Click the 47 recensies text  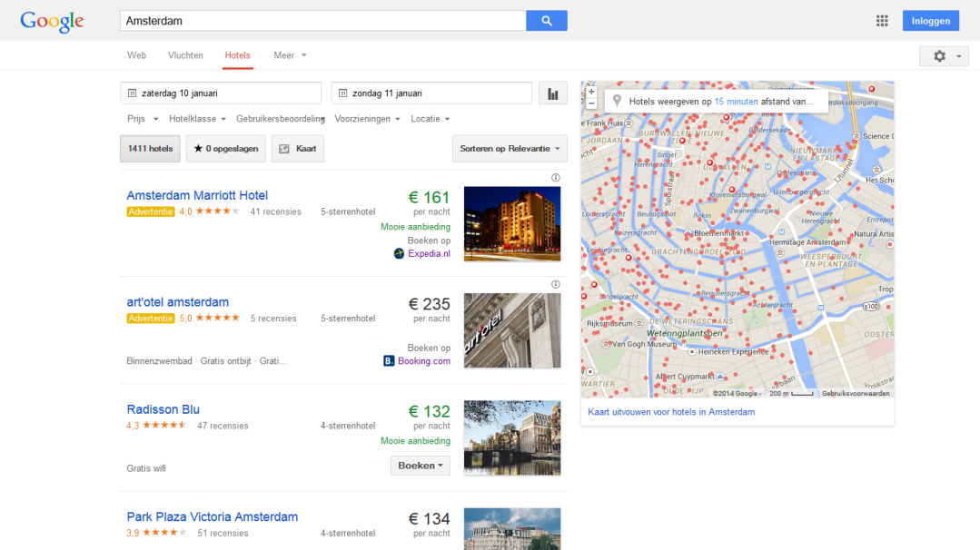(x=223, y=426)
